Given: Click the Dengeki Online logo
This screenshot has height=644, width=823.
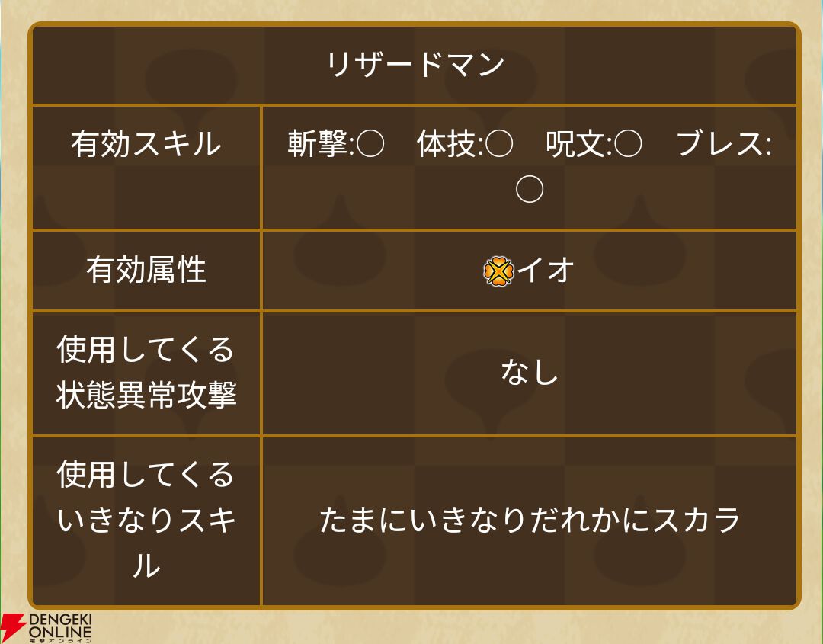Looking at the screenshot, I should point(46,628).
